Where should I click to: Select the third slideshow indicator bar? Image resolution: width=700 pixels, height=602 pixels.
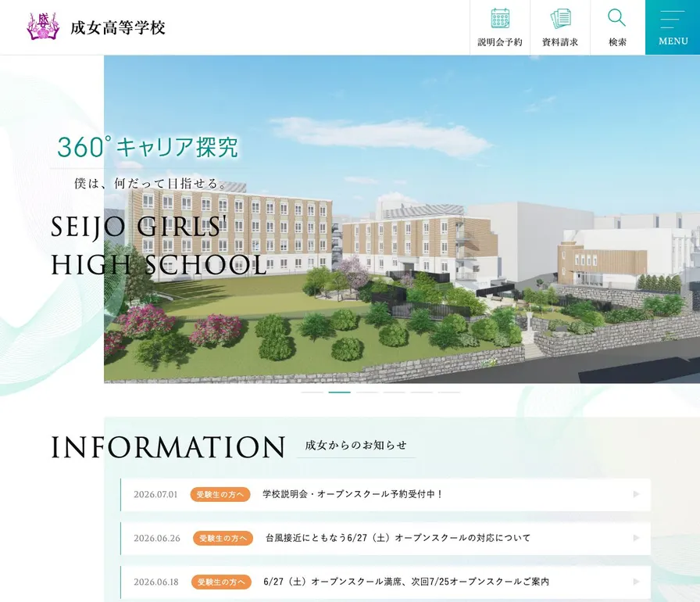point(367,392)
